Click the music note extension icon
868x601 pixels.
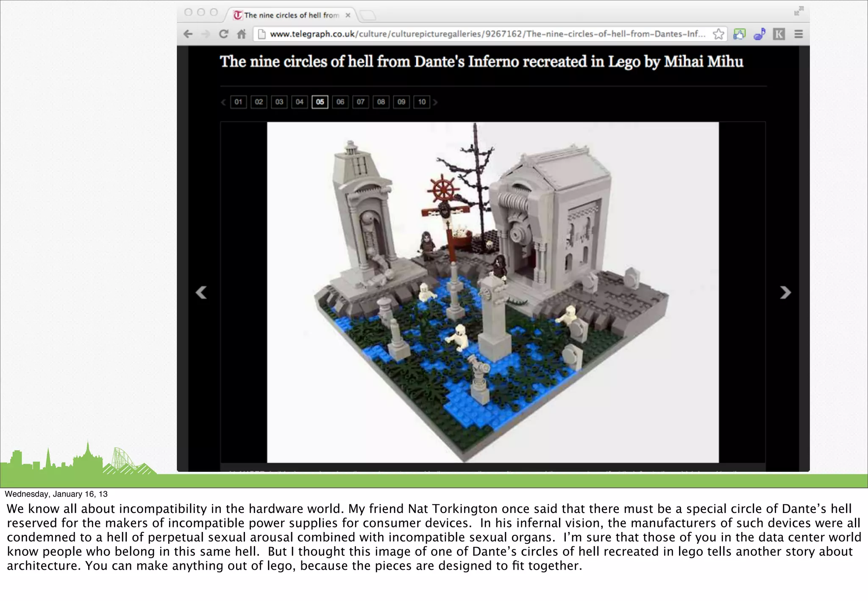click(x=759, y=34)
